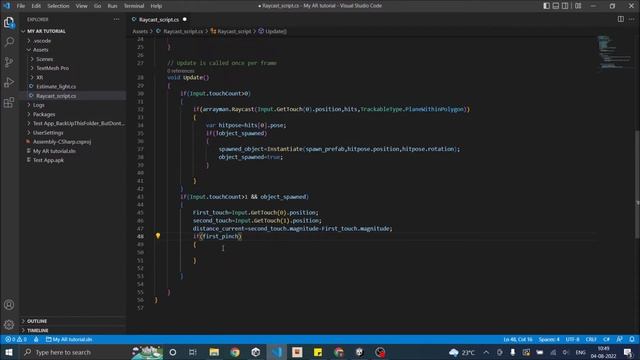Change end of line sequence CRLF
Viewport: 640px width, 360px height.
(591, 340)
